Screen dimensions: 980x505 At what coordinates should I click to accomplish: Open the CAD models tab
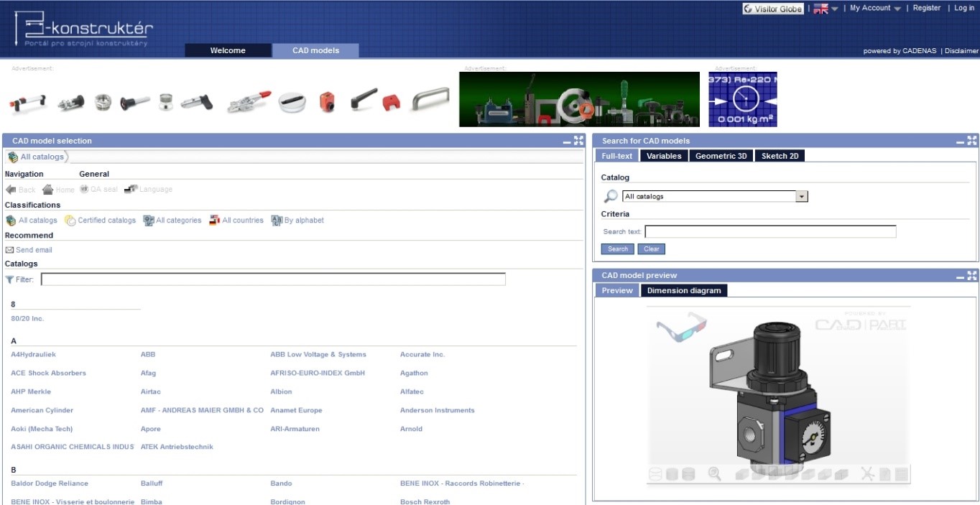pyautogui.click(x=315, y=50)
